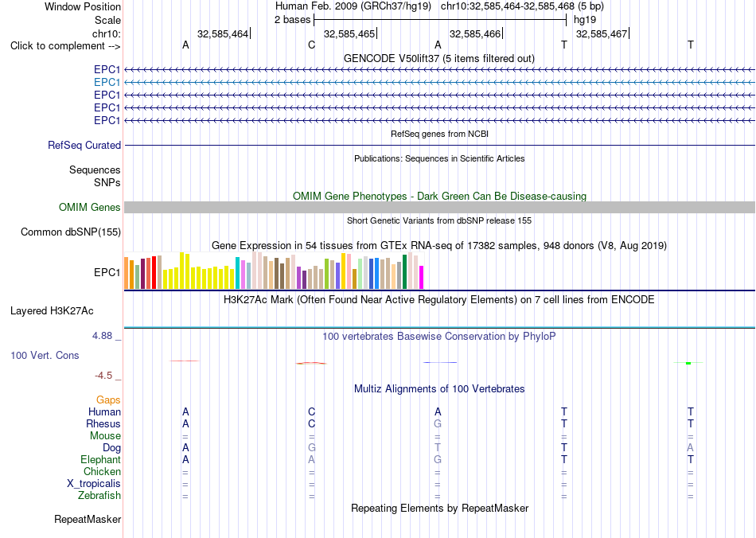
Task: Select the Human species label
Action: [104, 411]
